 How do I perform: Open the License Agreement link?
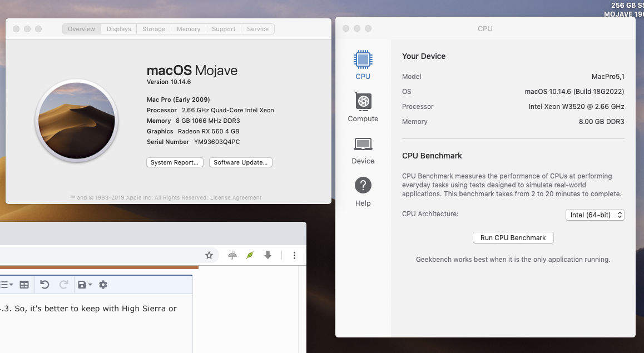pos(236,197)
